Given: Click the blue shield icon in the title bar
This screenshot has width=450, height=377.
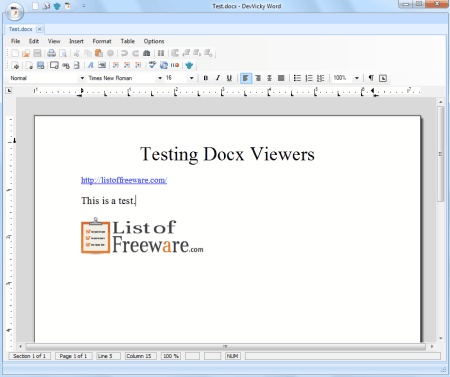Looking at the screenshot, I should pyautogui.click(x=57, y=6).
